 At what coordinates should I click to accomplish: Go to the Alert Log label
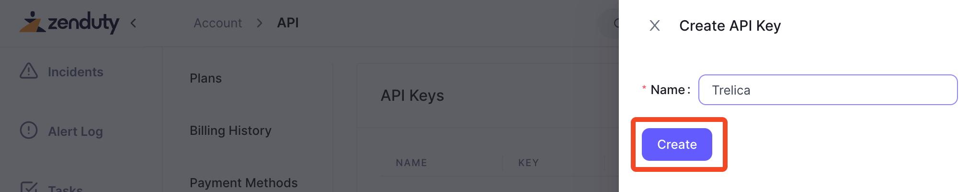[76, 132]
